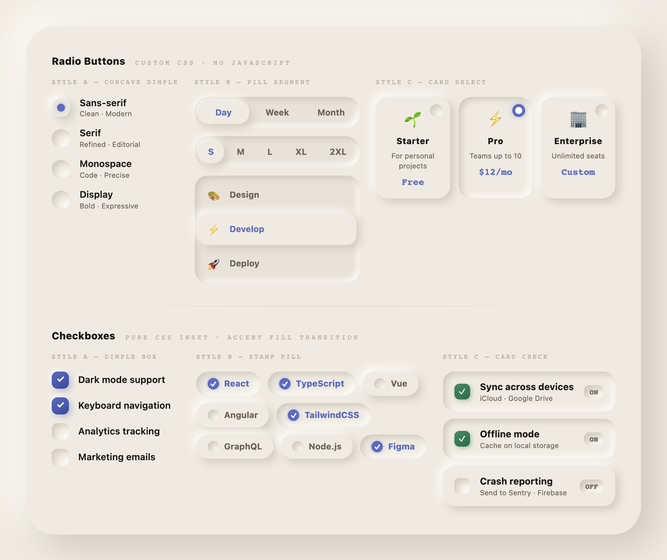
Task: Select the Display radio dimple
Action: tap(61, 200)
